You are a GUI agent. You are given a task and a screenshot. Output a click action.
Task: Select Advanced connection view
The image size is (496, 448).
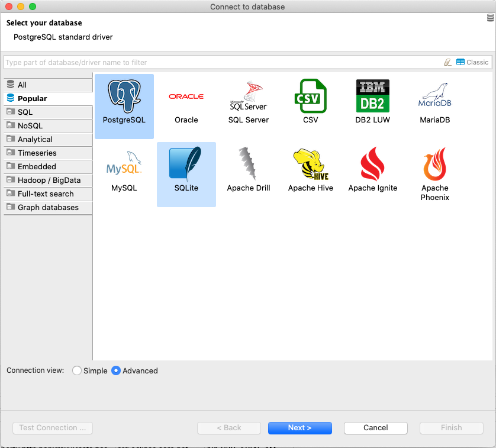(116, 370)
